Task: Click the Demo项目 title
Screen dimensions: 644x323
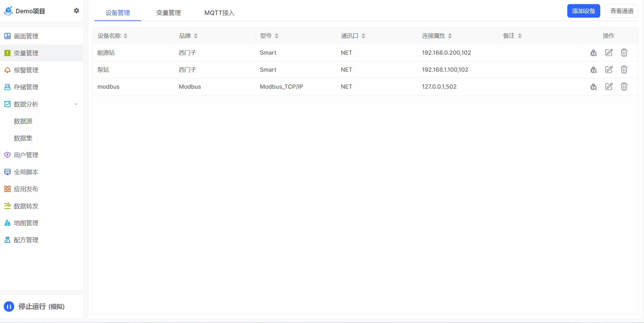Action: (x=30, y=11)
